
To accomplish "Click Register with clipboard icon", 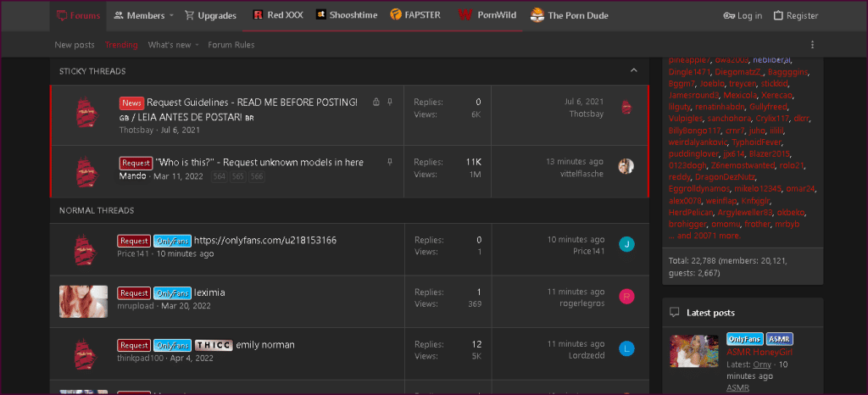I will coord(795,15).
